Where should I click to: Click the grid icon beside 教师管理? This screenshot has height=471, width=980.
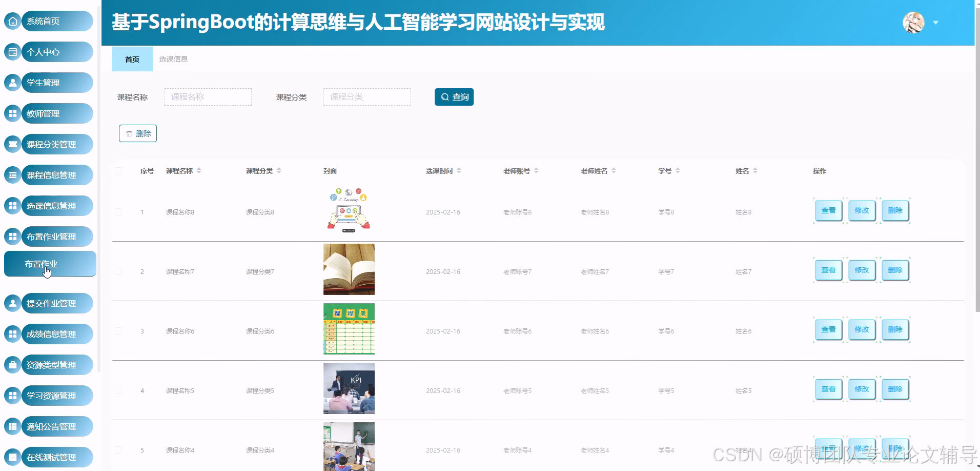(x=13, y=113)
